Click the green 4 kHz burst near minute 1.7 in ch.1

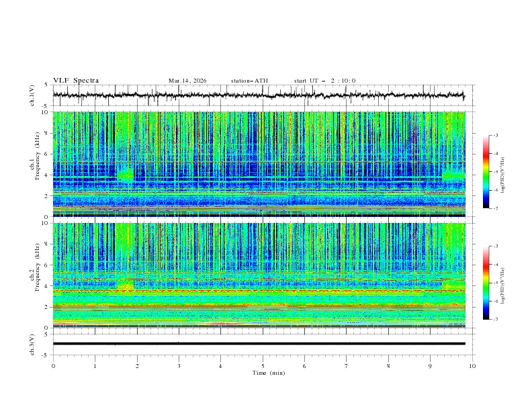[x=126, y=175]
